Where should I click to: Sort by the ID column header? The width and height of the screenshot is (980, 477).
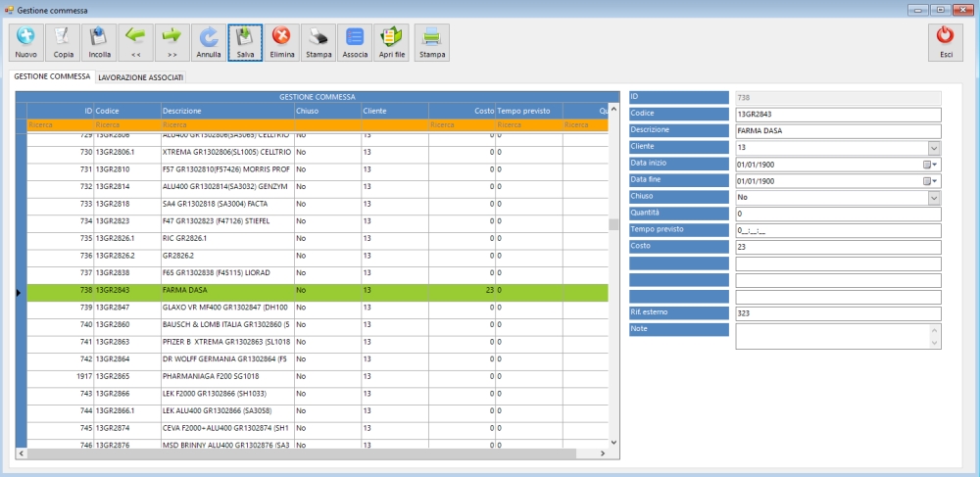[x=60, y=111]
